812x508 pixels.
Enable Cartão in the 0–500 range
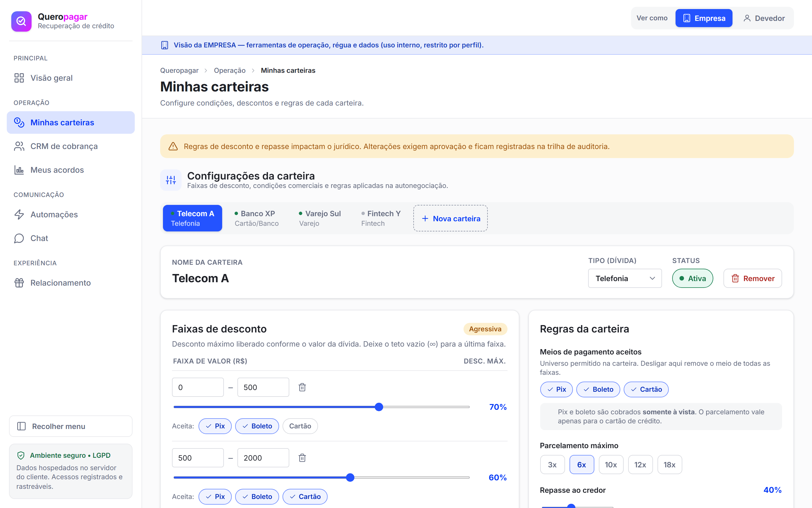coord(300,426)
